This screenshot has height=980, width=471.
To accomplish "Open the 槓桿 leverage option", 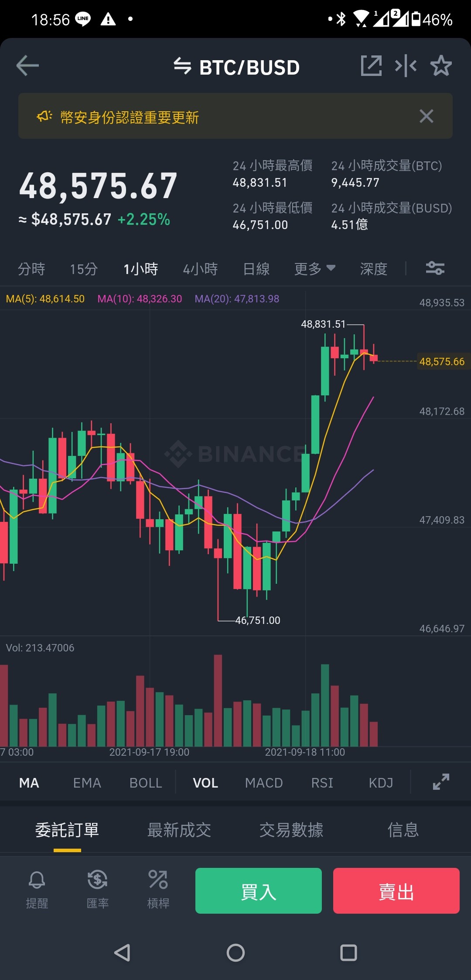I will pos(158,890).
